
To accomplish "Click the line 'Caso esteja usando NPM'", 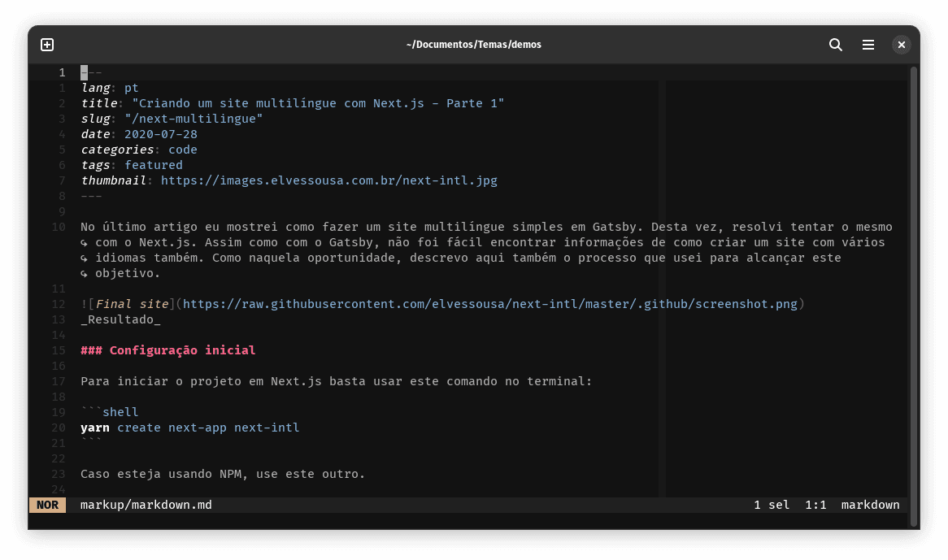I will coord(223,474).
